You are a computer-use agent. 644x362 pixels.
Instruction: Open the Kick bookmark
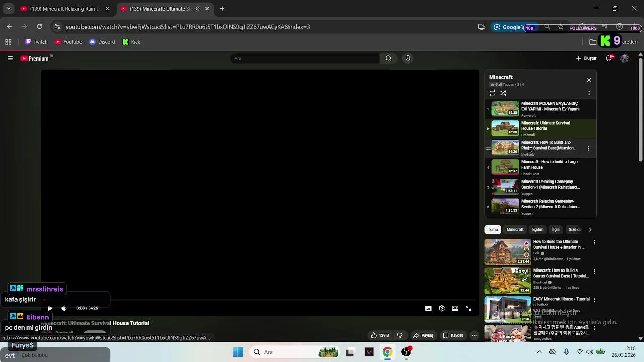[131, 42]
